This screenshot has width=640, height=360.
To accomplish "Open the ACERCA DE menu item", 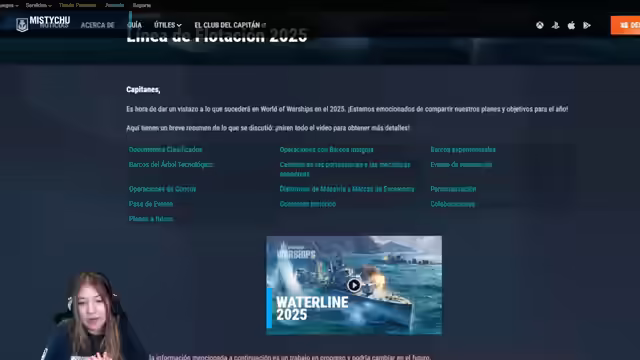I will (98, 25).
